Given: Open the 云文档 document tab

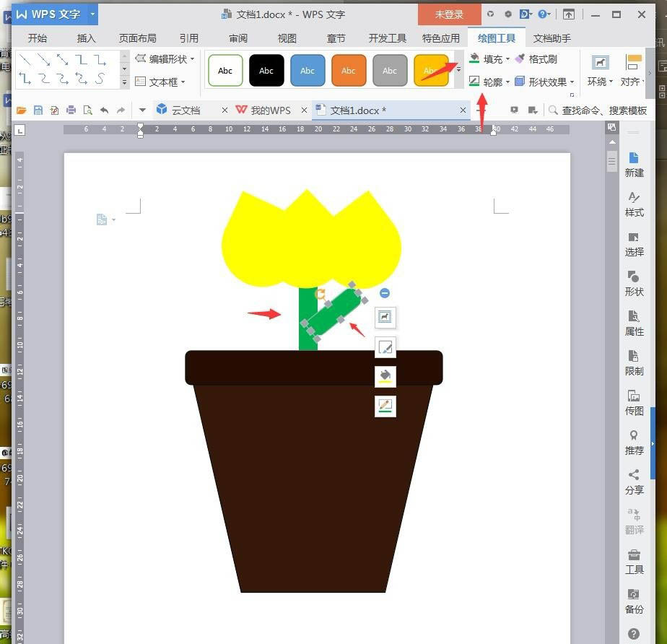Looking at the screenshot, I should click(x=186, y=110).
